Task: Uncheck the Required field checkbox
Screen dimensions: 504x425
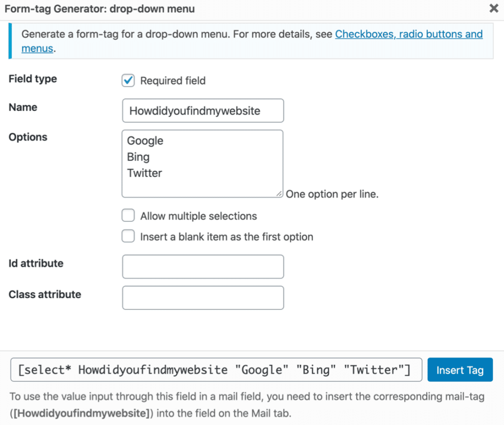Action: click(128, 80)
